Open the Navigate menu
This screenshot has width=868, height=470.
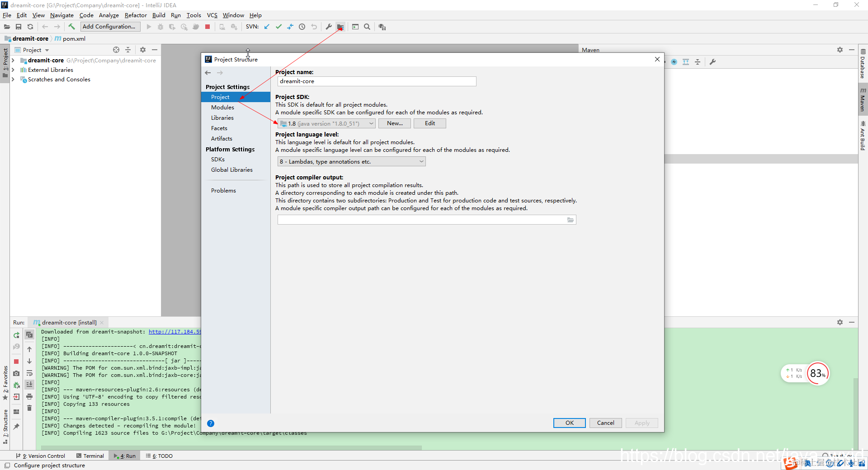(x=62, y=15)
